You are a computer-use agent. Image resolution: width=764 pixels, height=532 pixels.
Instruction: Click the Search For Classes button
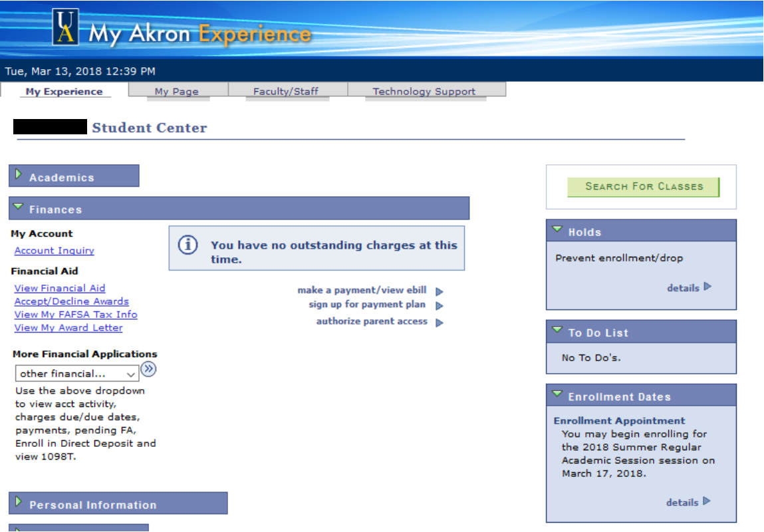tap(644, 187)
